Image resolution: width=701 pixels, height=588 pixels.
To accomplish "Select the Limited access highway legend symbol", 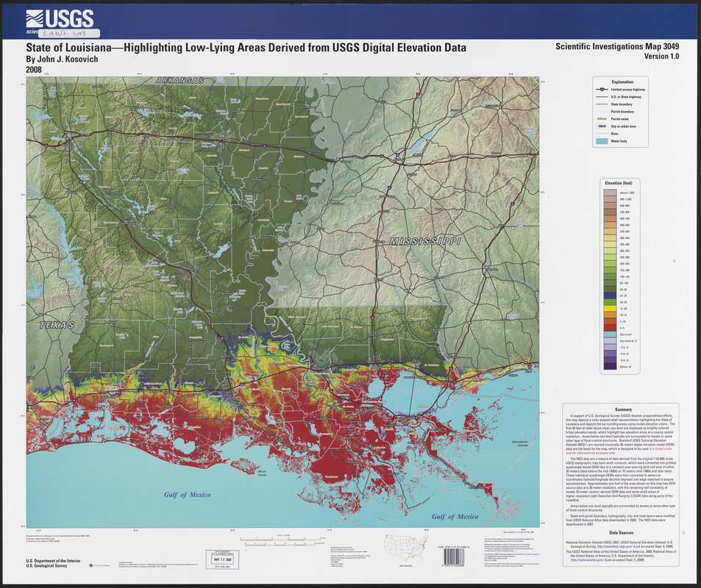I will click(602, 89).
